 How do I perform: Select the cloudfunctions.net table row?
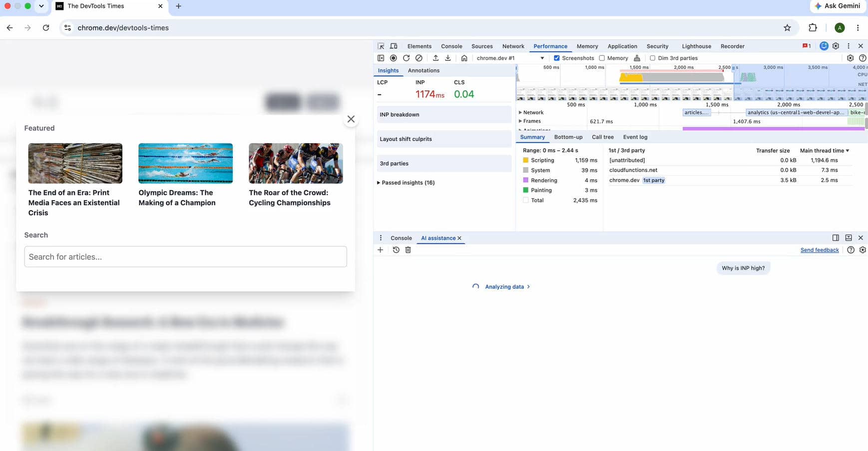coord(730,170)
